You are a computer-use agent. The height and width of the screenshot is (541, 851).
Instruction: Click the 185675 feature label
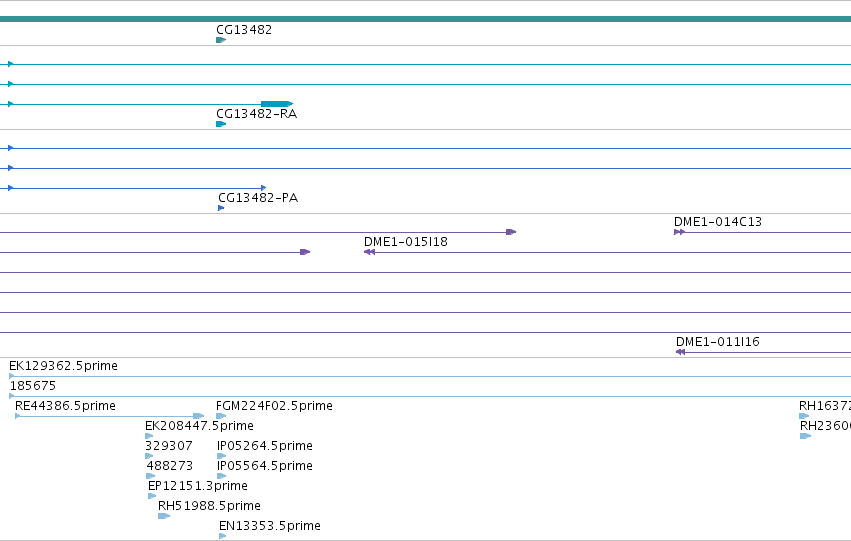coord(33,386)
